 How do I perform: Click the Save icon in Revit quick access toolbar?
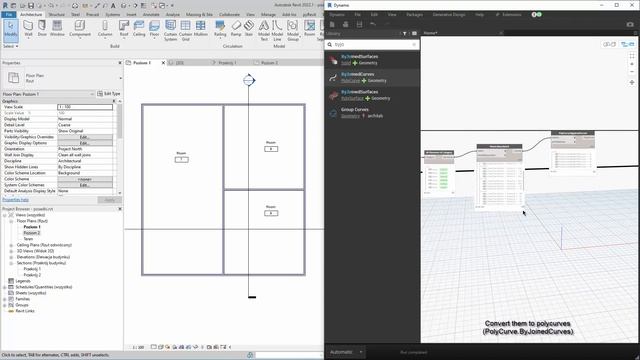click(x=31, y=6)
